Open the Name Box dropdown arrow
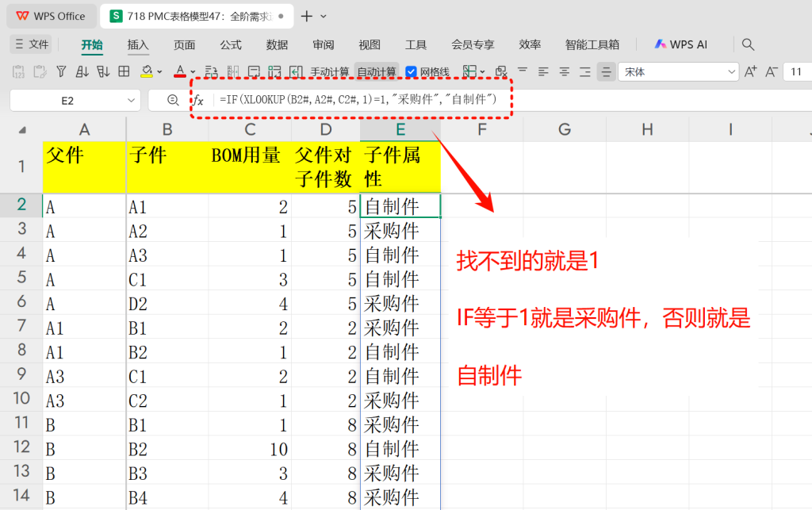The image size is (812, 510). click(x=131, y=101)
